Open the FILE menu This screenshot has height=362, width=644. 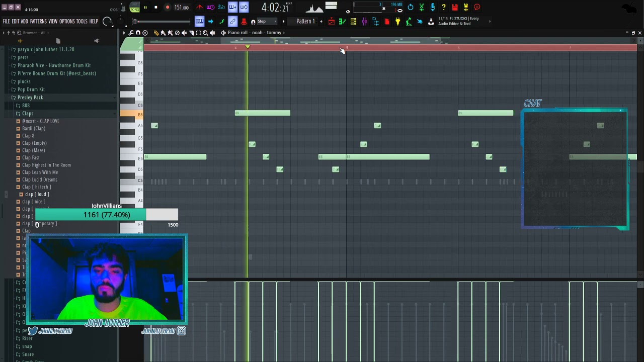pos(7,22)
